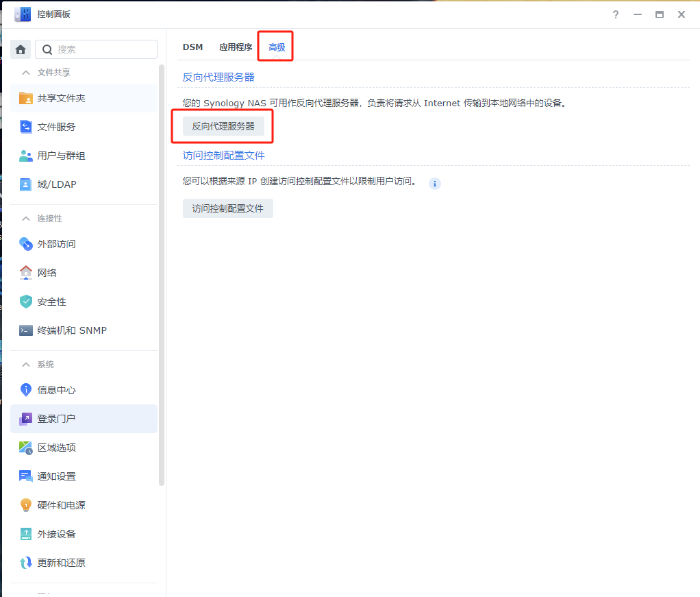Select the 安全性 shield icon
This screenshot has height=597, width=700.
point(26,302)
